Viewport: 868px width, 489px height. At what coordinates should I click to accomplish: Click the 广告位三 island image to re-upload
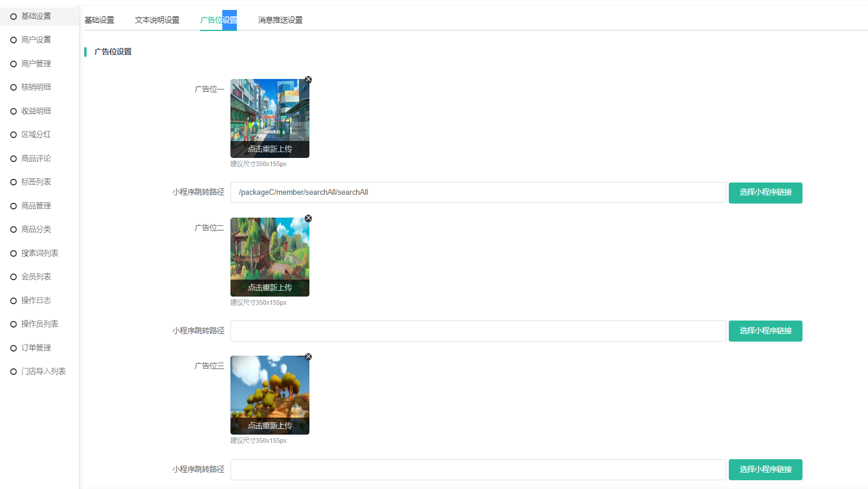270,395
